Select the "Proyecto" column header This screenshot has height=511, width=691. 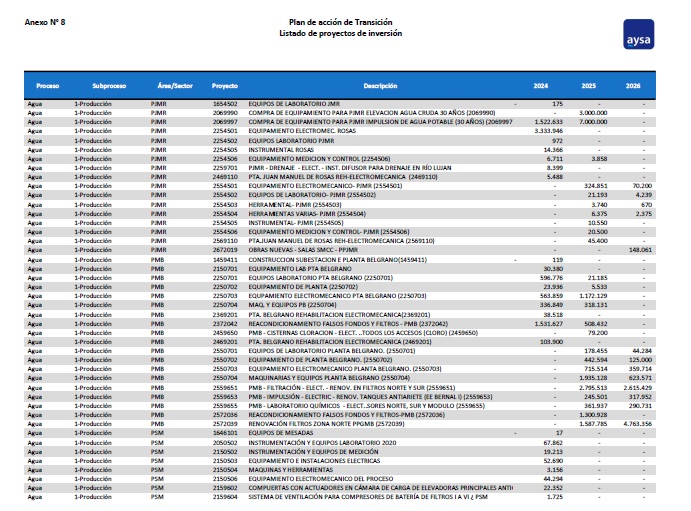pos(225,86)
